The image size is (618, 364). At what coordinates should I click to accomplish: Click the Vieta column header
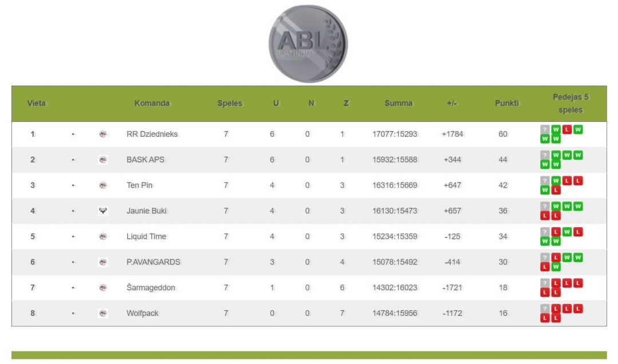pos(36,104)
